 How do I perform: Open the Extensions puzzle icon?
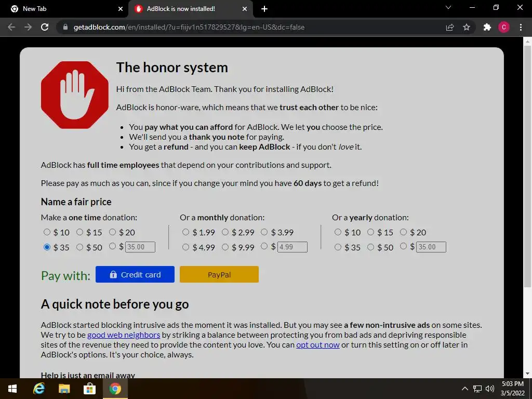(x=487, y=27)
